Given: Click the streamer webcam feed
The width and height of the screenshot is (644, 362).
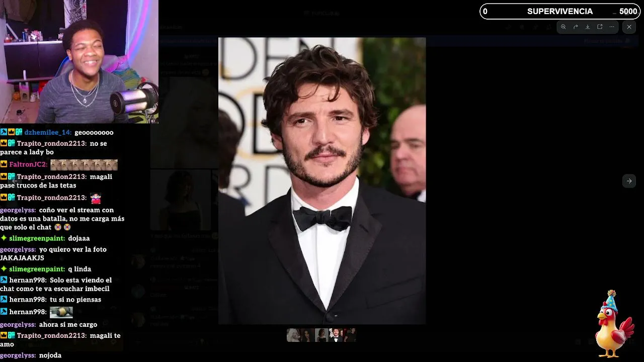Looking at the screenshot, I should coord(79,61).
